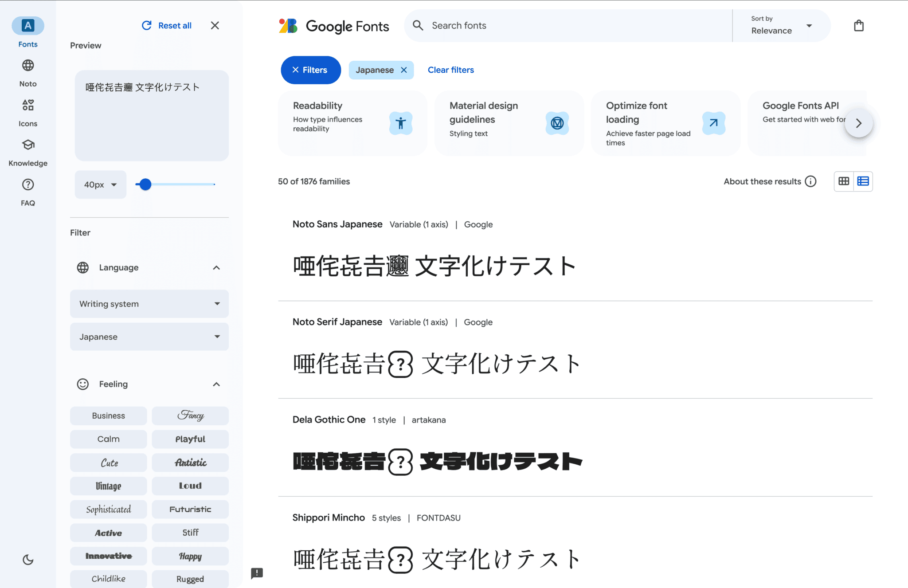
Task: Click the About these results info icon
Action: click(x=810, y=181)
